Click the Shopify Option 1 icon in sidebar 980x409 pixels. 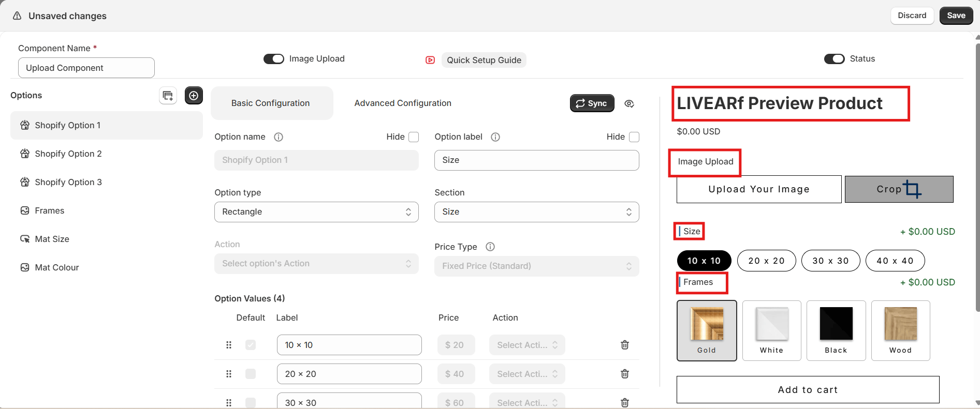point(25,125)
